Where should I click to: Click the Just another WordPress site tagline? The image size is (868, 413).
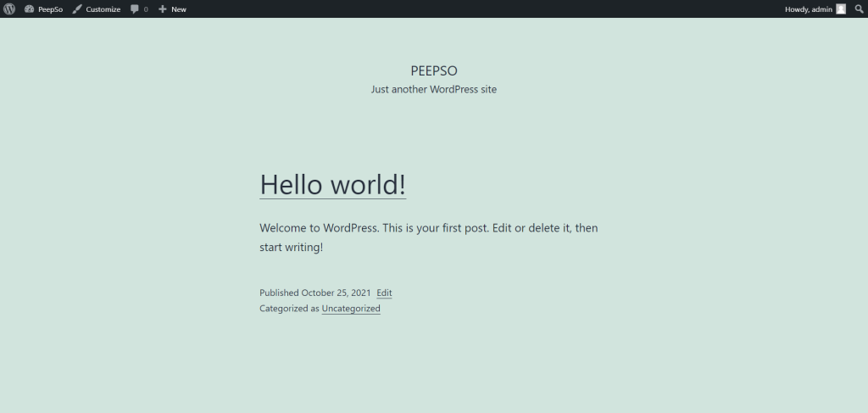tap(434, 89)
